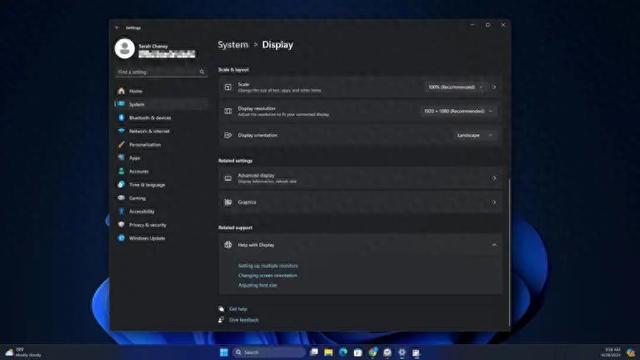
Task: Open the Gaming controller icon
Action: (x=121, y=198)
